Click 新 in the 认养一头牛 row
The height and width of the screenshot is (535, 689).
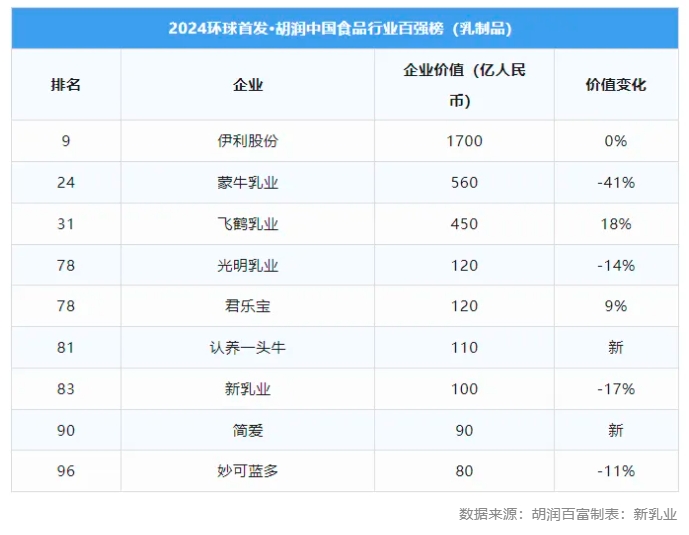[616, 347]
